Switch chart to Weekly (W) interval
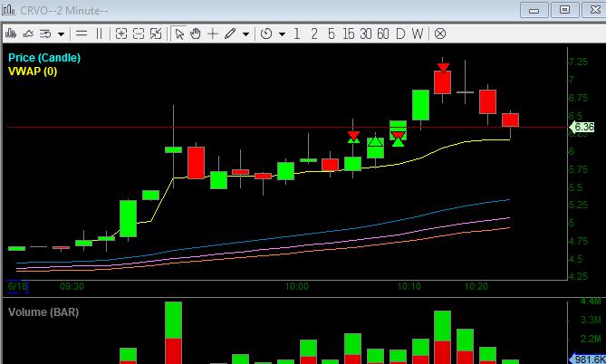Image resolution: width=606 pixels, height=364 pixels. tap(418, 34)
